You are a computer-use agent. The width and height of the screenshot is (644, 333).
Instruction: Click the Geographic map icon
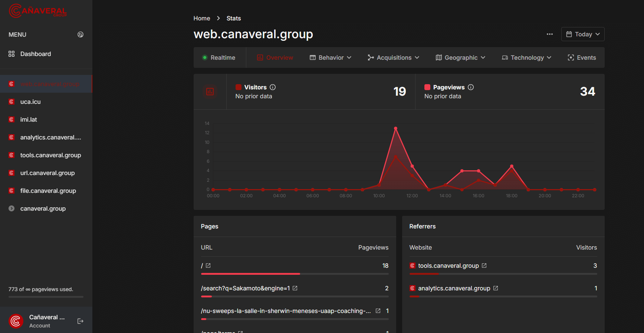pyautogui.click(x=439, y=57)
